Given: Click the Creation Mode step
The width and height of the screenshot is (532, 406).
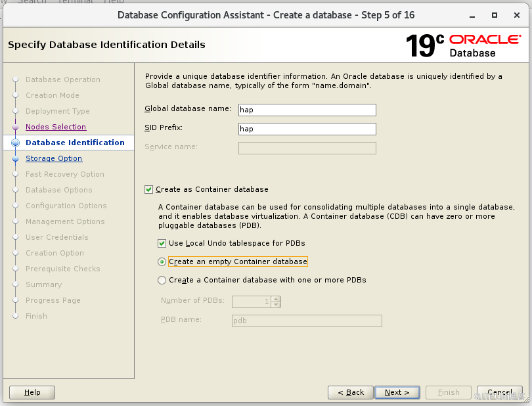Looking at the screenshot, I should (x=53, y=95).
